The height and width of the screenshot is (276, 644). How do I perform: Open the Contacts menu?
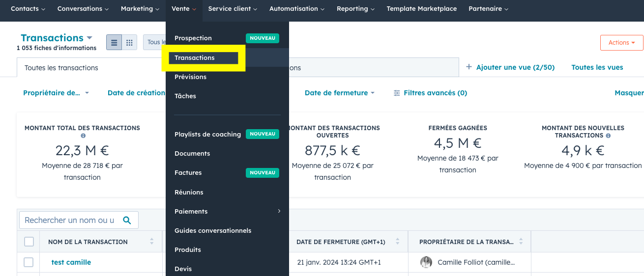[x=28, y=9]
